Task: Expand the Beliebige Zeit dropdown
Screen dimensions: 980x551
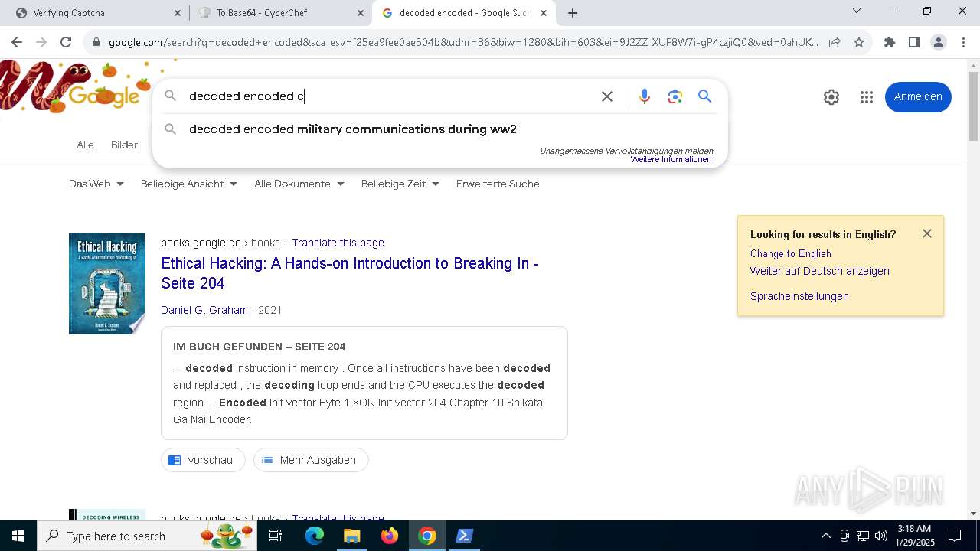Action: 400,184
